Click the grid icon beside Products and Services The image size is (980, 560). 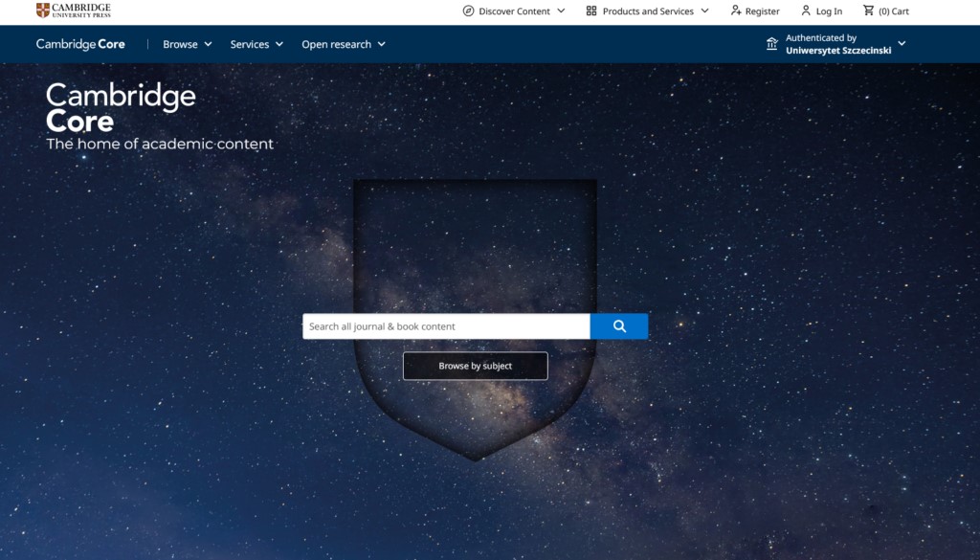point(591,11)
